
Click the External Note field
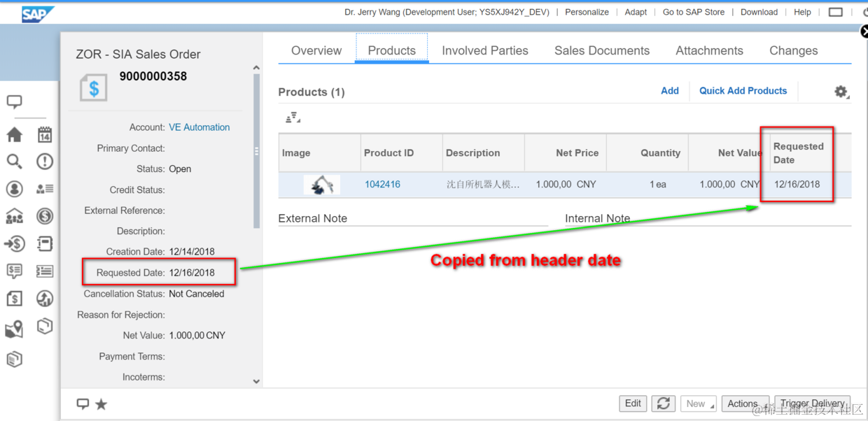(413, 218)
